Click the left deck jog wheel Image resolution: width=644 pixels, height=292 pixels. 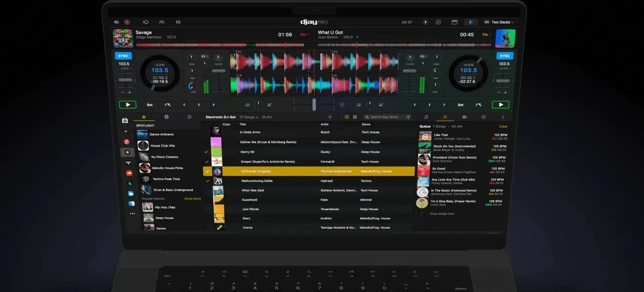[160, 73]
